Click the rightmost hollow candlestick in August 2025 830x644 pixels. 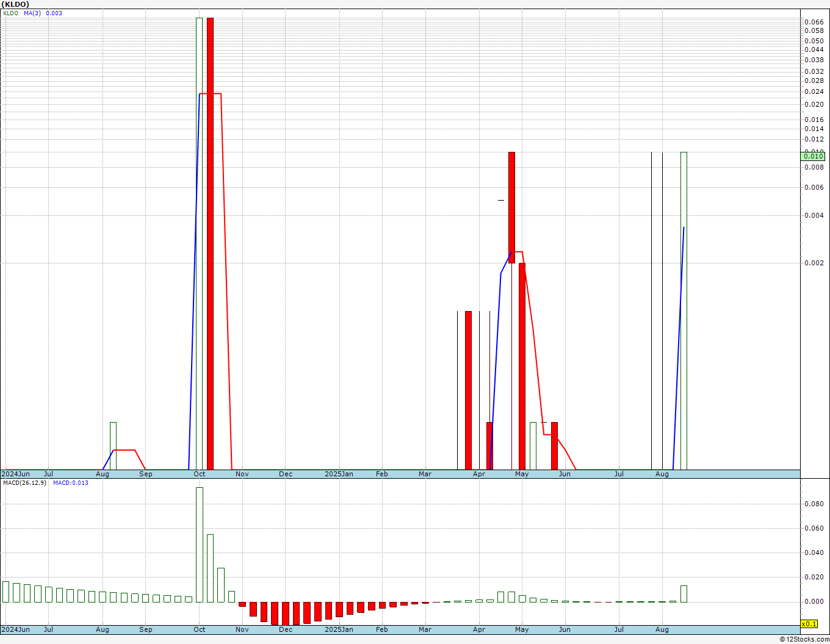pos(684,310)
